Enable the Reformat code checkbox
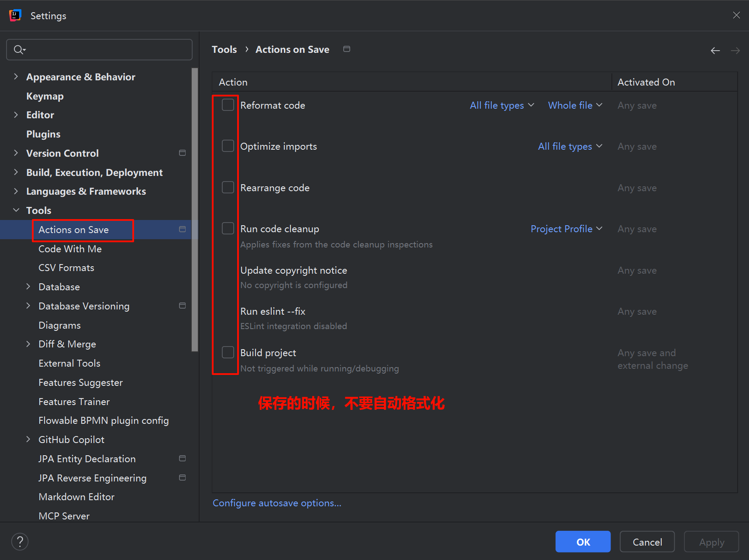The width and height of the screenshot is (749, 560). click(228, 105)
